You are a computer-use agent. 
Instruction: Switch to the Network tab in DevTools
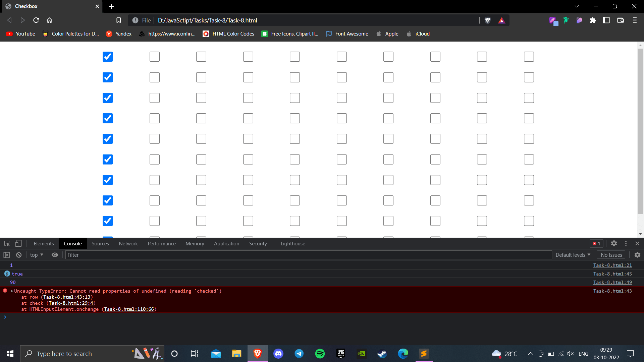coord(128,243)
